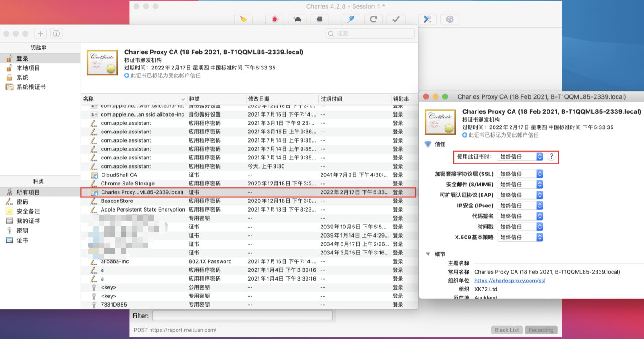Repeat request using circular arrow icon

point(373,19)
